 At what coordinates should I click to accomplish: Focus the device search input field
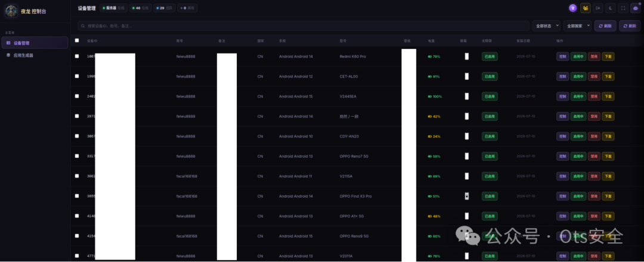304,26
